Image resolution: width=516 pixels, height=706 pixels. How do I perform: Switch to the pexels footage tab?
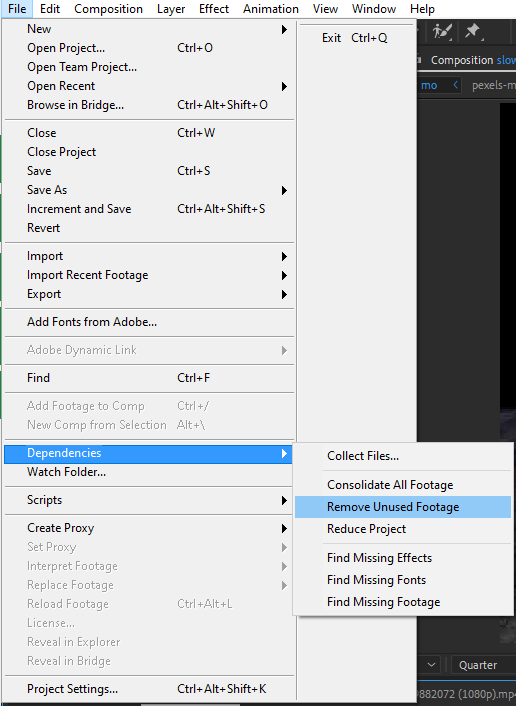pyautogui.click(x=493, y=85)
